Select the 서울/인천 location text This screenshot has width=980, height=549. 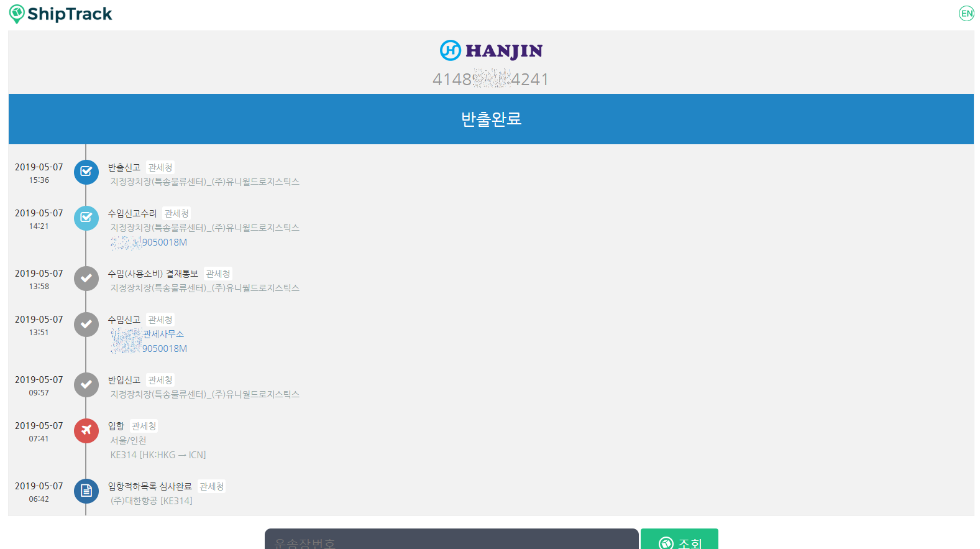click(x=129, y=440)
